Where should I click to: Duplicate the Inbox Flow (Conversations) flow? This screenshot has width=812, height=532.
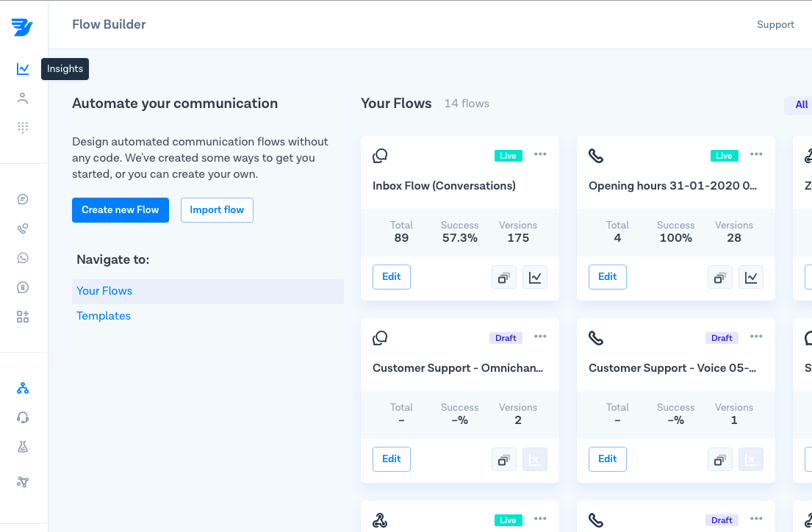503,277
